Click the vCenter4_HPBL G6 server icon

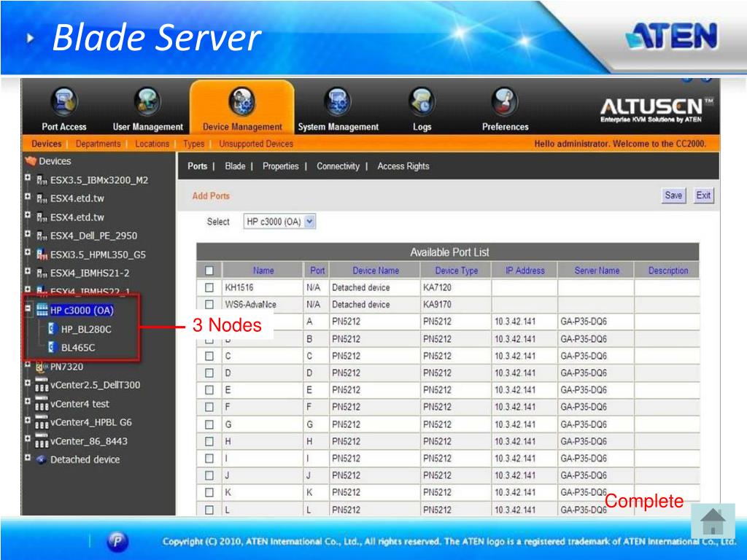point(42,422)
